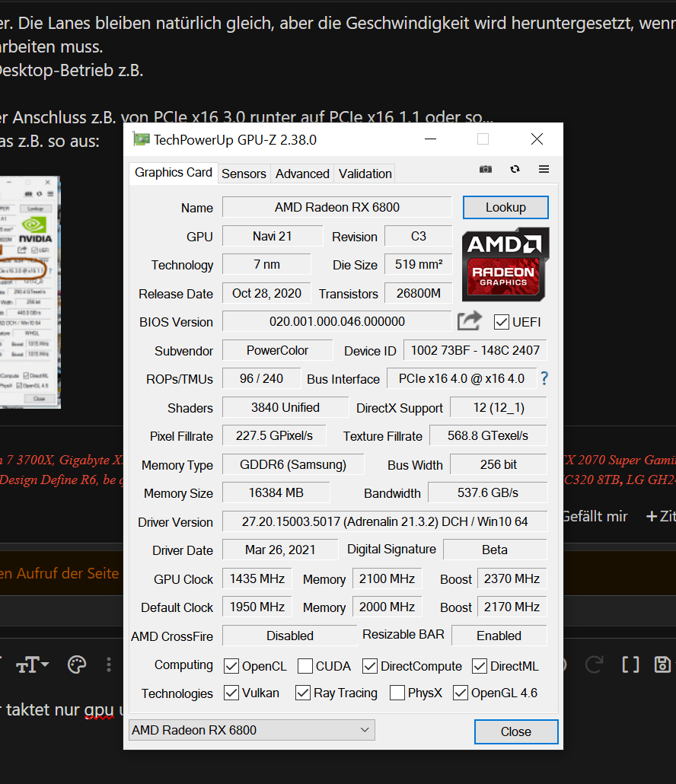Click the GPU-Z title bar app icon

[142, 139]
